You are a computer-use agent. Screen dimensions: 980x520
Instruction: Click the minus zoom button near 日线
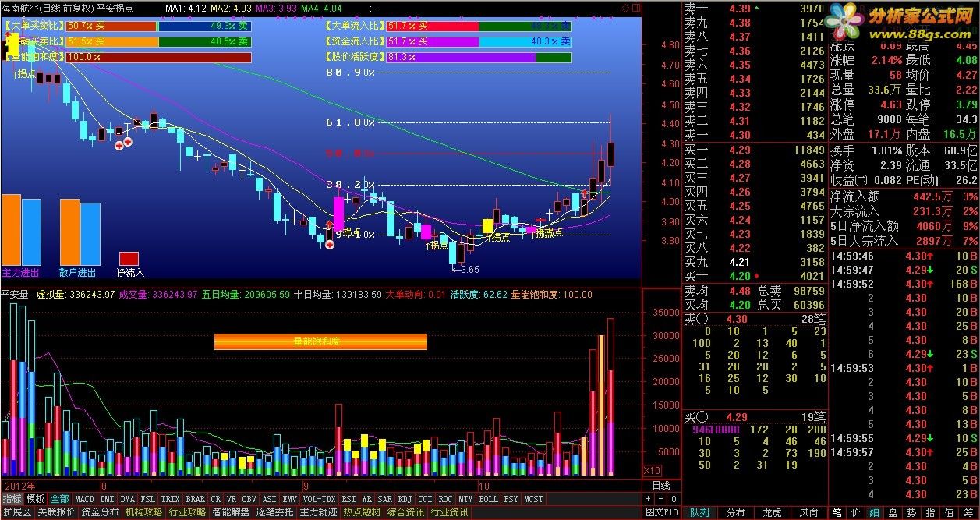pyautogui.click(x=660, y=499)
